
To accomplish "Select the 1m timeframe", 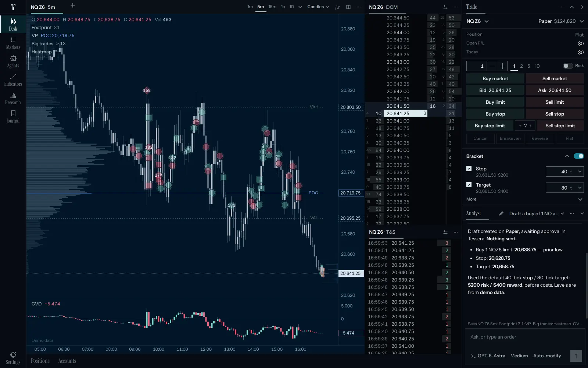I will pos(250,7).
